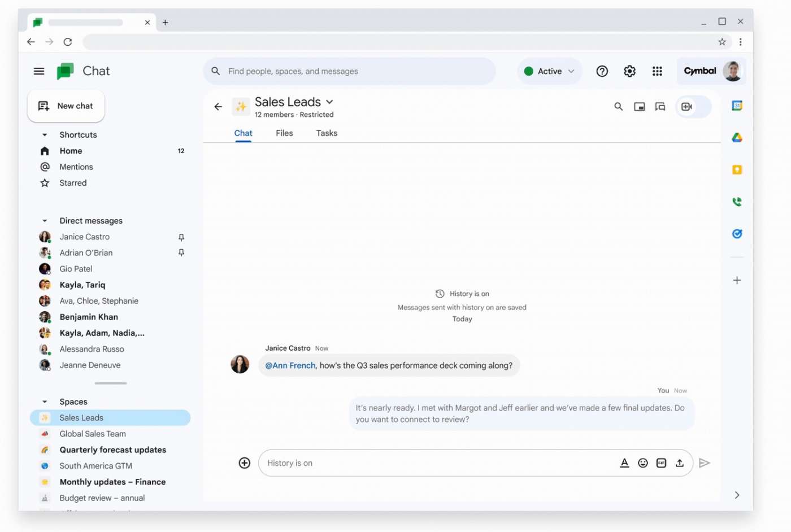Open Google Keep in the side panel

[x=737, y=170]
